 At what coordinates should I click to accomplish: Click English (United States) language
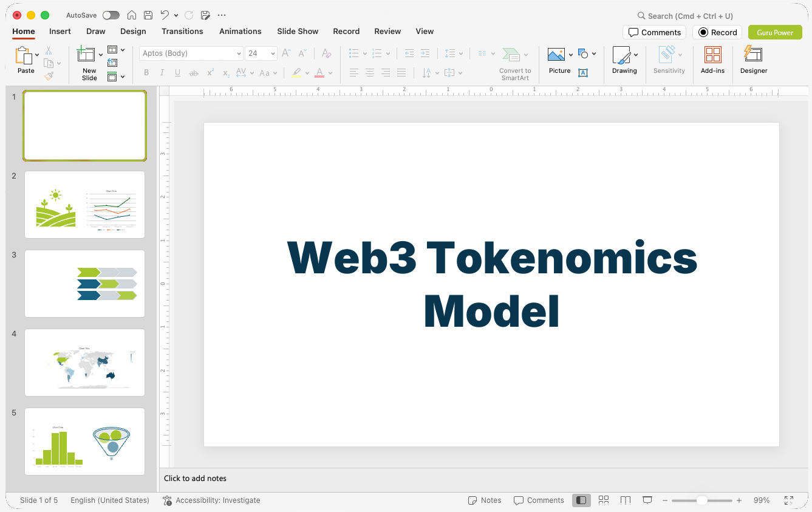(110, 500)
